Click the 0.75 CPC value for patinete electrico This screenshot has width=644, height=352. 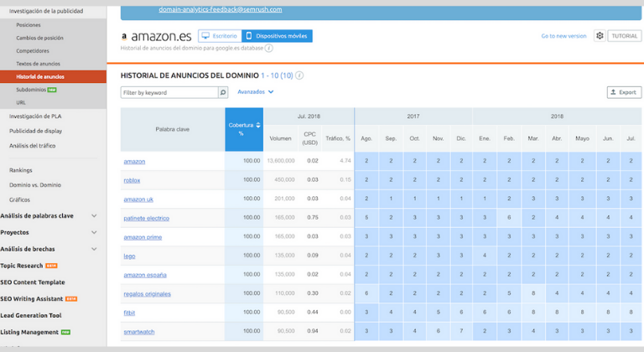point(313,217)
